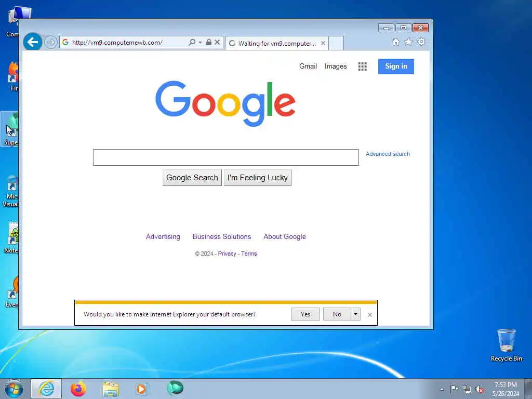The height and width of the screenshot is (399, 532).
Task: Go back with the blue Back arrow
Action: (33, 42)
